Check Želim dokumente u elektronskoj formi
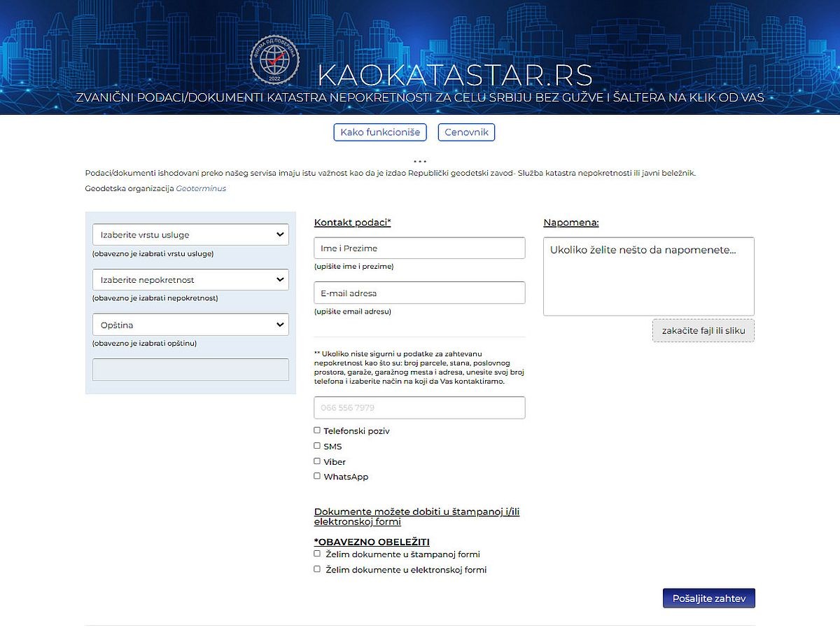This screenshot has width=840, height=637. point(317,569)
